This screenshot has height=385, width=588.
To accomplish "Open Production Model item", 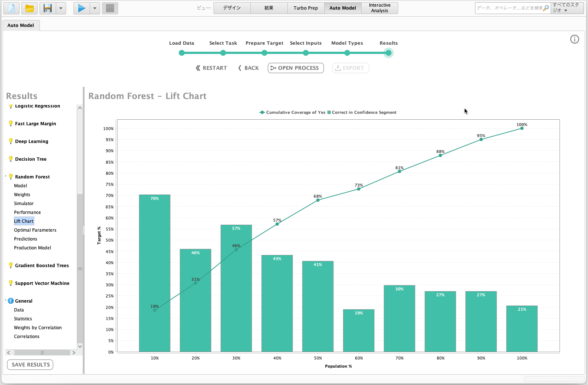I will tap(33, 248).
